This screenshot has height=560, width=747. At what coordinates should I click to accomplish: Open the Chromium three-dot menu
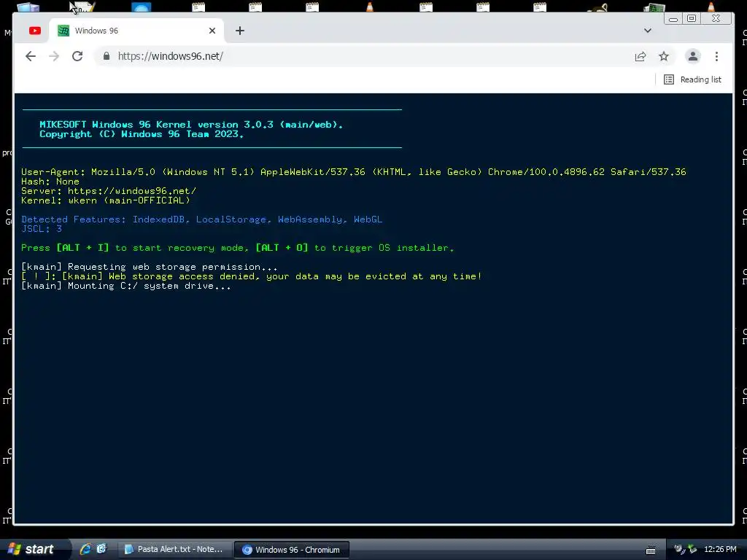click(716, 56)
